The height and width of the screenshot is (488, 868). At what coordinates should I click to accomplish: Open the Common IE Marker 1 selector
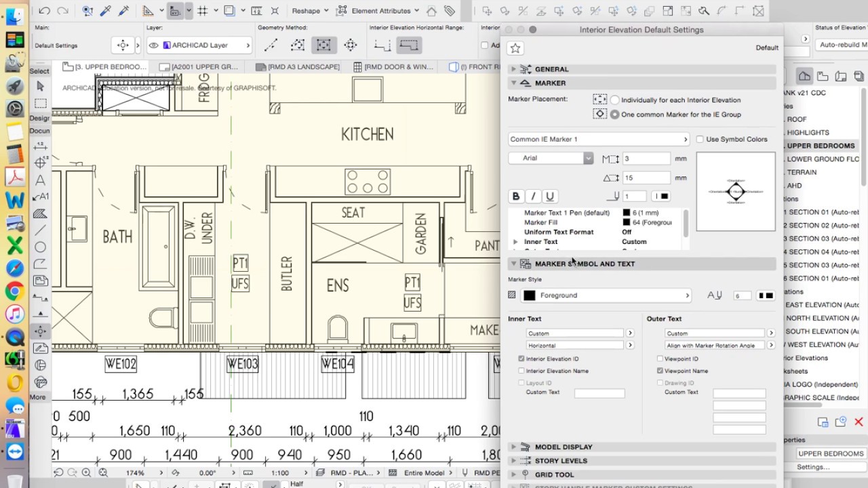click(x=599, y=139)
